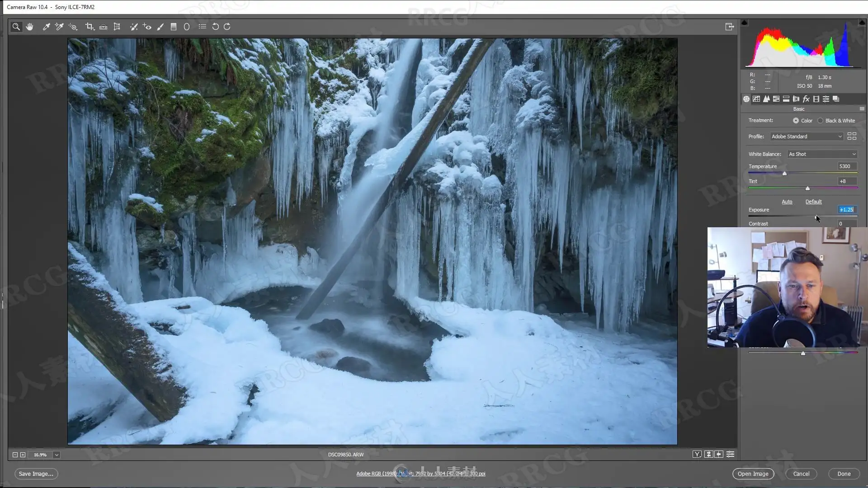Select the Graduated Filter tool
Image resolution: width=868 pixels, height=488 pixels.
pyautogui.click(x=174, y=27)
